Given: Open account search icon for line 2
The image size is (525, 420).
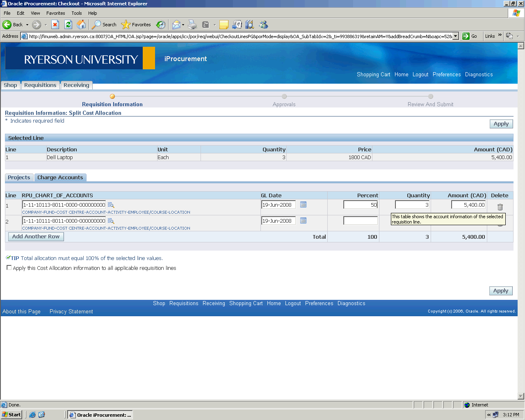Looking at the screenshot, I should click(111, 221).
